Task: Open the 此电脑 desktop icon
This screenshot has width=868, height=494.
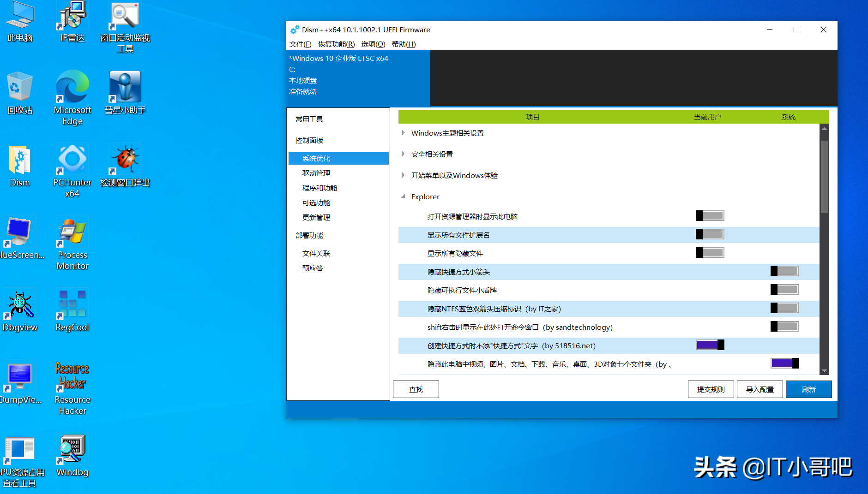Action: pyautogui.click(x=20, y=21)
